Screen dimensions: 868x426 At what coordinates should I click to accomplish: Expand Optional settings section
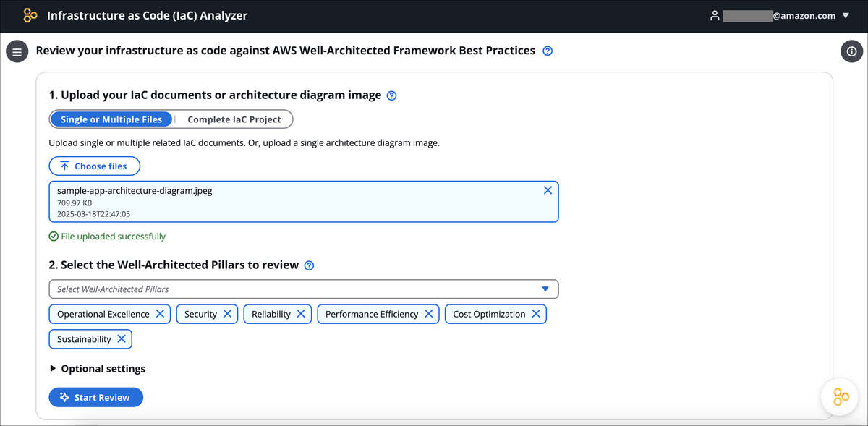[x=98, y=369]
